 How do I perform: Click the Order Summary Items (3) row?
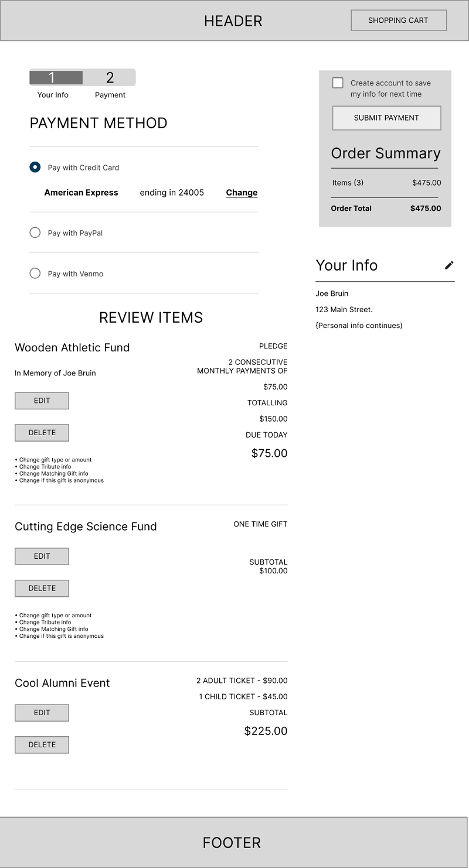pyautogui.click(x=385, y=183)
